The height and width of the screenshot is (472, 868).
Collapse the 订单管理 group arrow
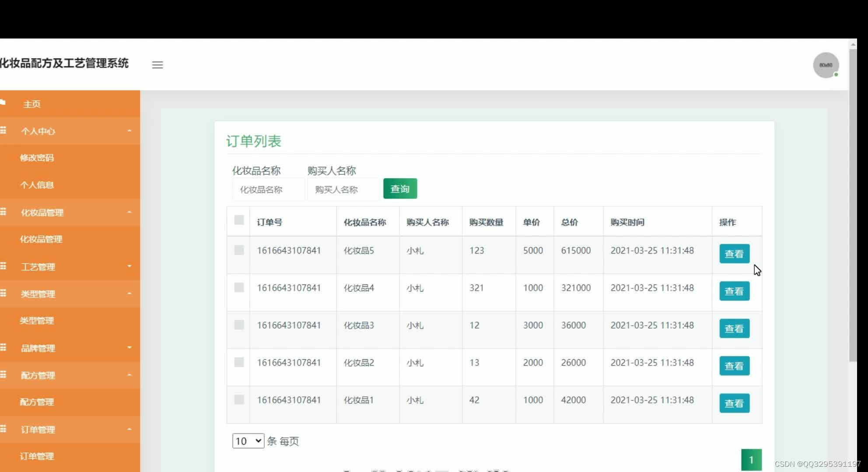click(129, 429)
